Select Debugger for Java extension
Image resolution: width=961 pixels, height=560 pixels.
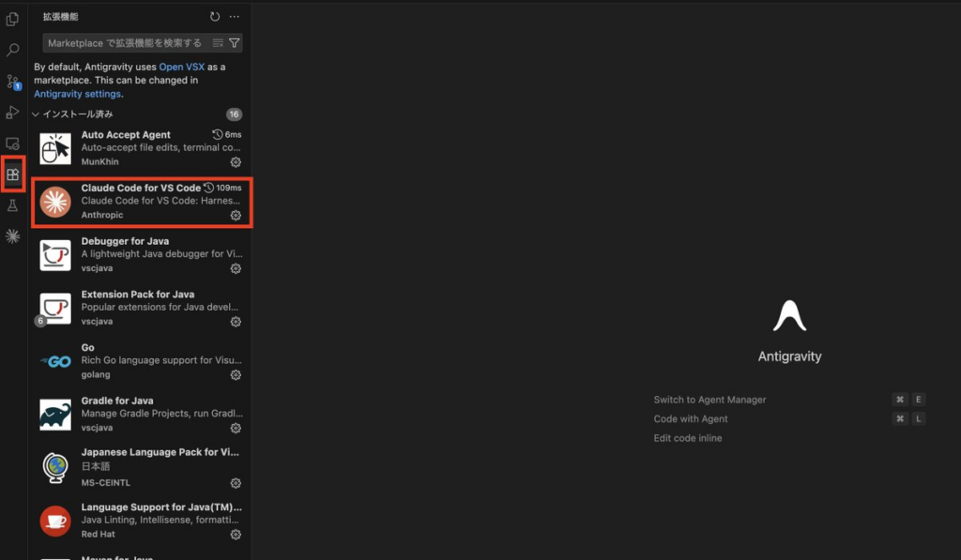[141, 255]
